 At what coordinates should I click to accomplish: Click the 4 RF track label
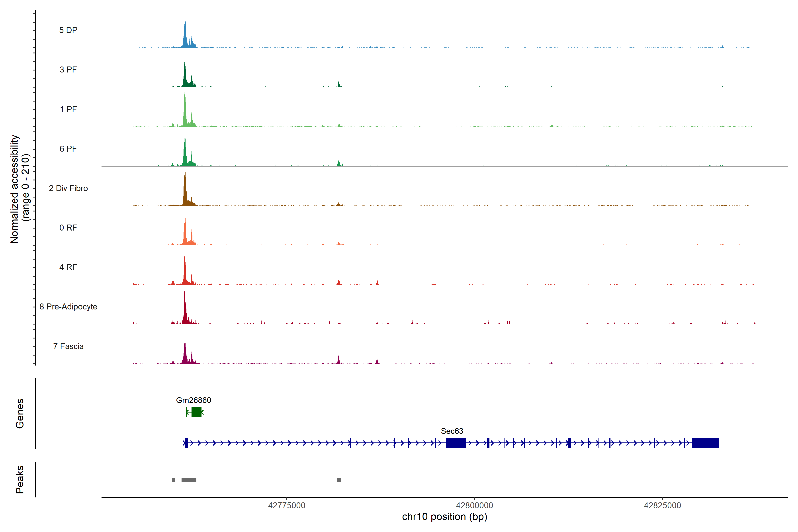coord(68,267)
